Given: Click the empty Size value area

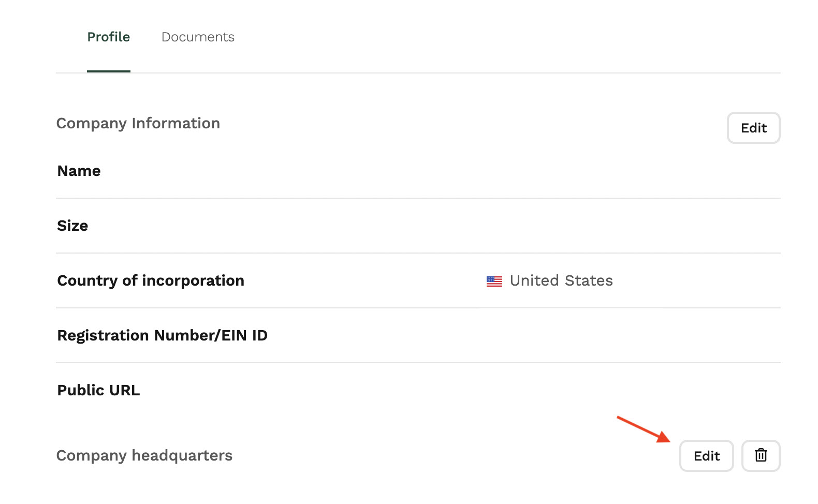Looking at the screenshot, I should click(630, 226).
